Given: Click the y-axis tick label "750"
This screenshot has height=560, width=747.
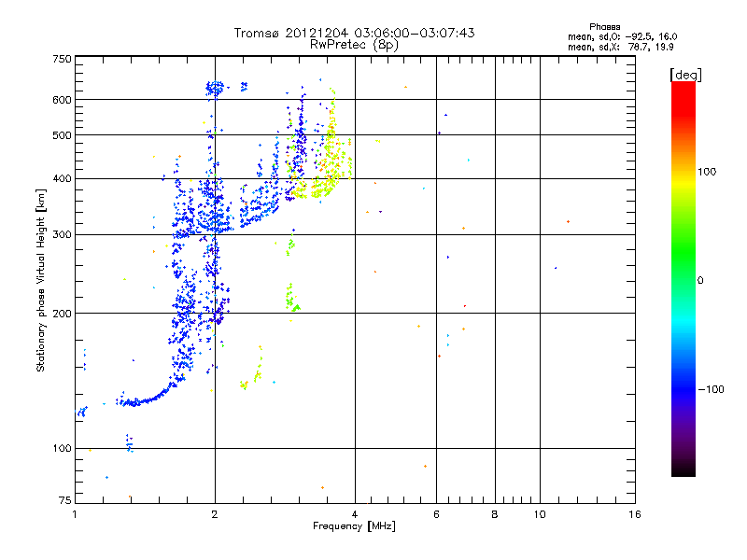Looking at the screenshot, I should 62,59.
